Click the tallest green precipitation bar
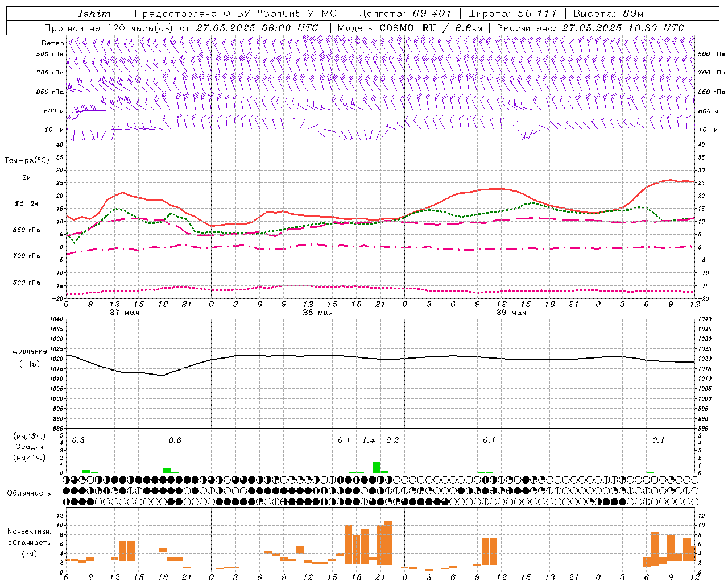 point(377,467)
